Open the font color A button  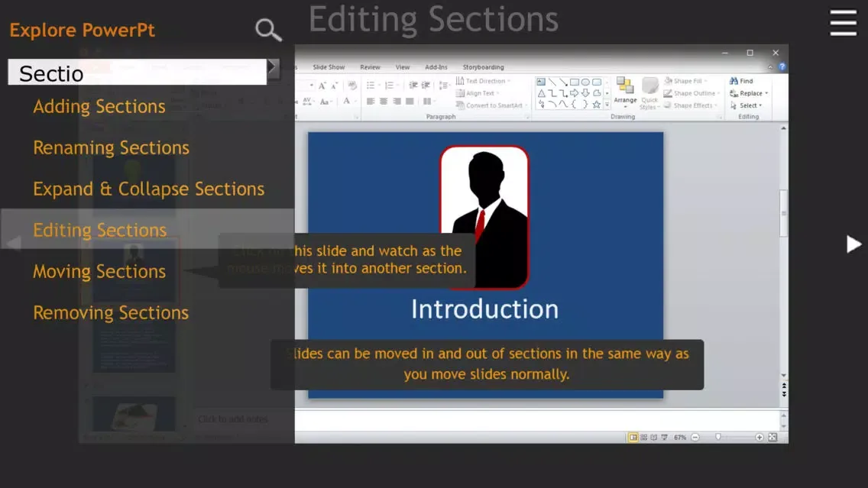click(x=348, y=102)
